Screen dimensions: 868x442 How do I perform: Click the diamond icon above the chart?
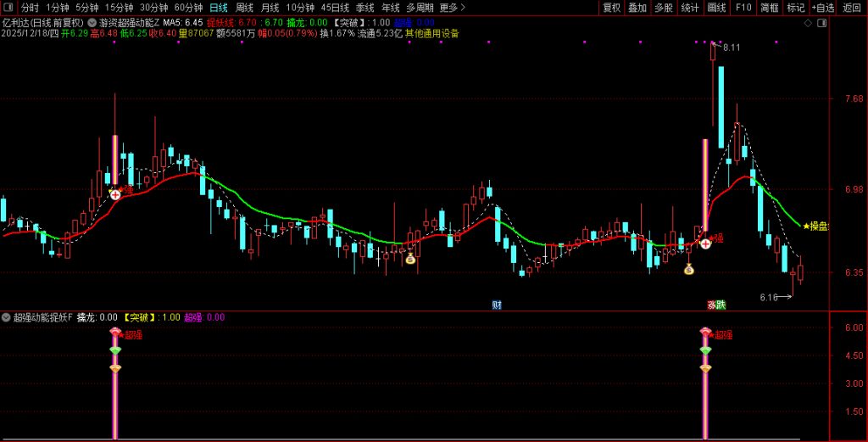pyautogui.click(x=806, y=23)
